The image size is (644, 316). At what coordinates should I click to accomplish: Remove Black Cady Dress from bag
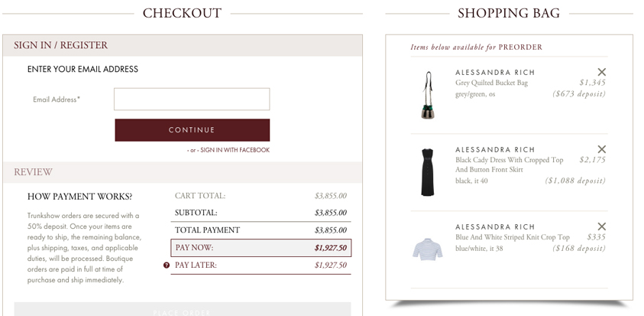click(x=601, y=149)
